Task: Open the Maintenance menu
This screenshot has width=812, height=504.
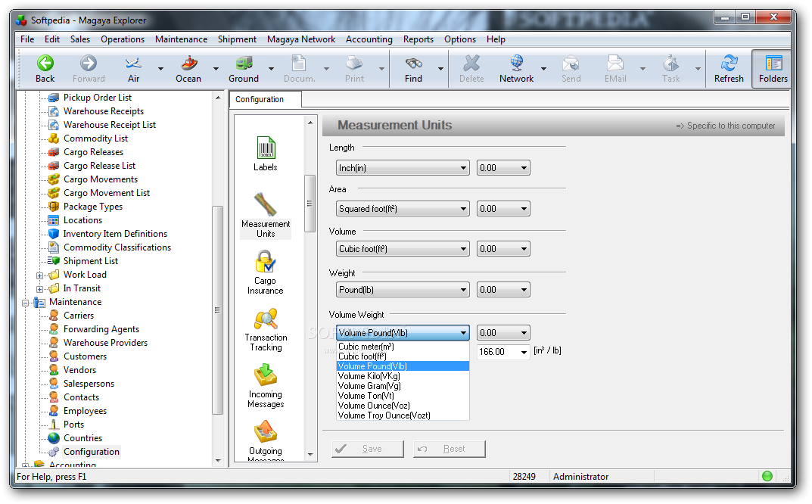Action: click(182, 39)
